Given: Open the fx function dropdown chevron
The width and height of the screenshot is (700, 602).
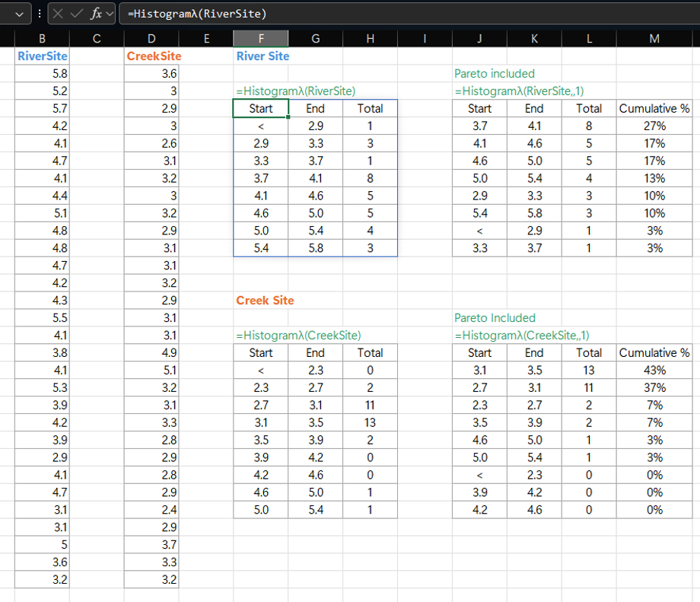Looking at the screenshot, I should pyautogui.click(x=110, y=14).
